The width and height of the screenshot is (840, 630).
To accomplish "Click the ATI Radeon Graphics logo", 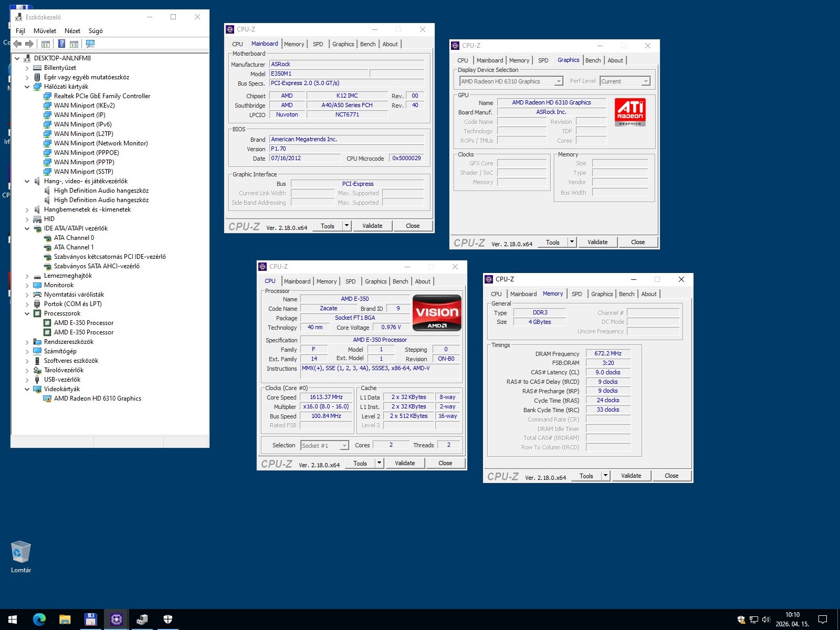I will point(630,112).
